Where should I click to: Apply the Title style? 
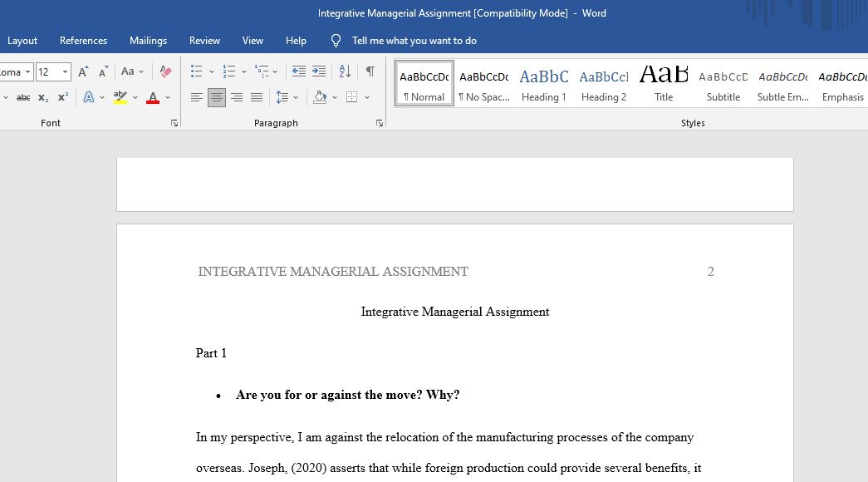tap(663, 84)
